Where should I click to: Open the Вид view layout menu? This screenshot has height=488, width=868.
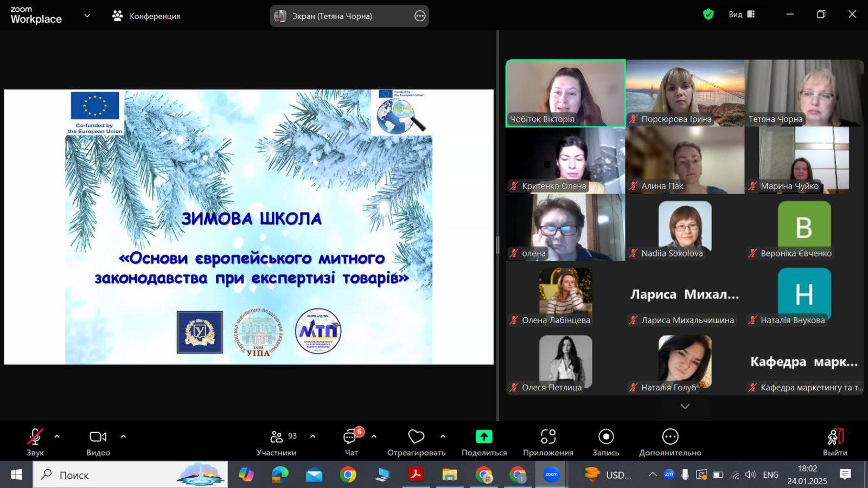742,15
